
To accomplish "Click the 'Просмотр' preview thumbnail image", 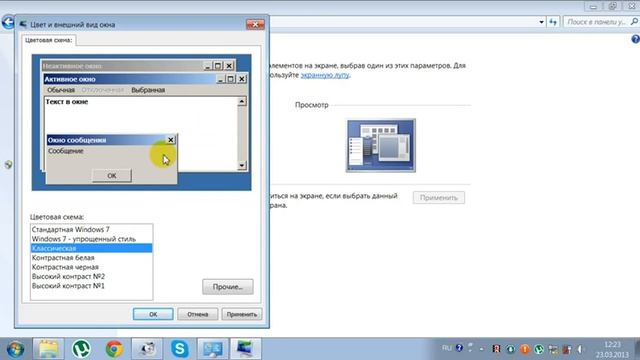I will (381, 145).
